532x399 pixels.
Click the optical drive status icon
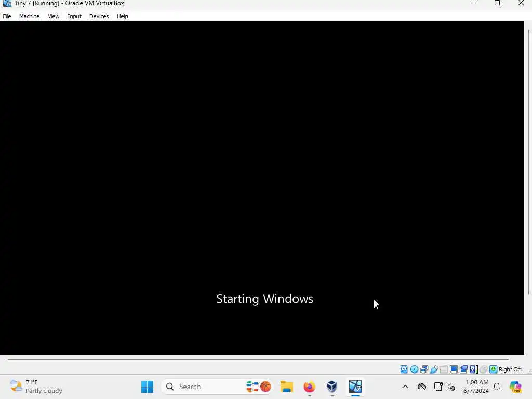(414, 369)
